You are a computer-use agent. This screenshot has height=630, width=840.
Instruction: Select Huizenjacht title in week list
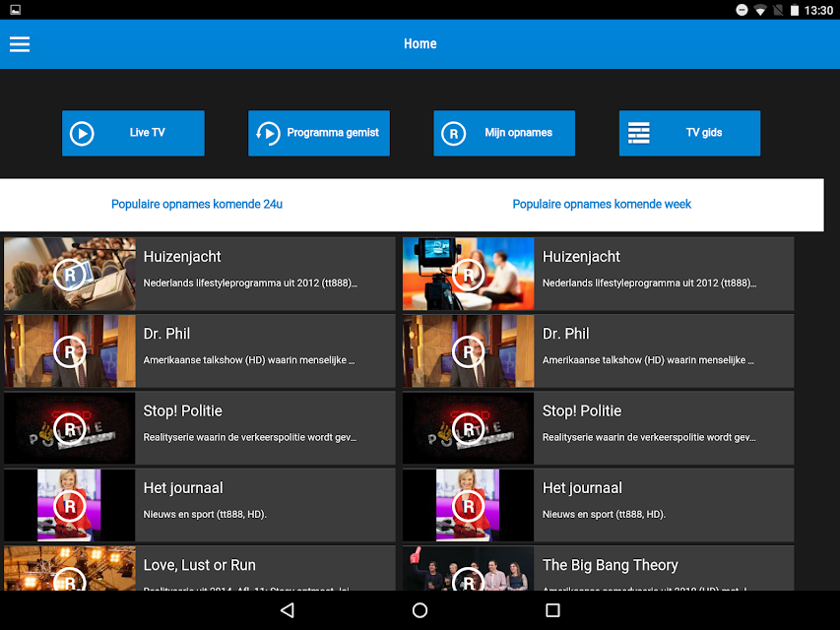pyautogui.click(x=581, y=257)
